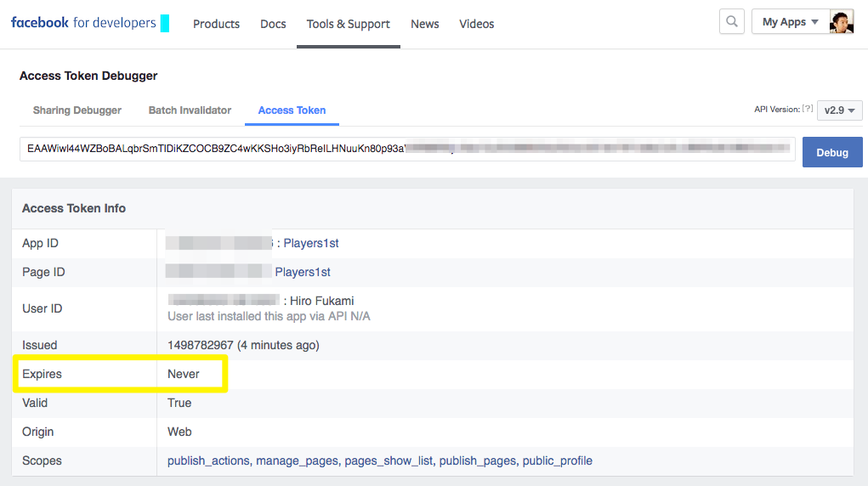Click the user profile avatar
Screen dimensions: 868x486
click(842, 21)
